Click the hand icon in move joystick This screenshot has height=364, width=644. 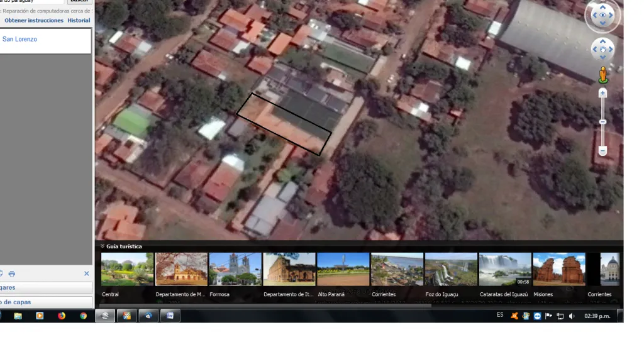[x=602, y=49]
